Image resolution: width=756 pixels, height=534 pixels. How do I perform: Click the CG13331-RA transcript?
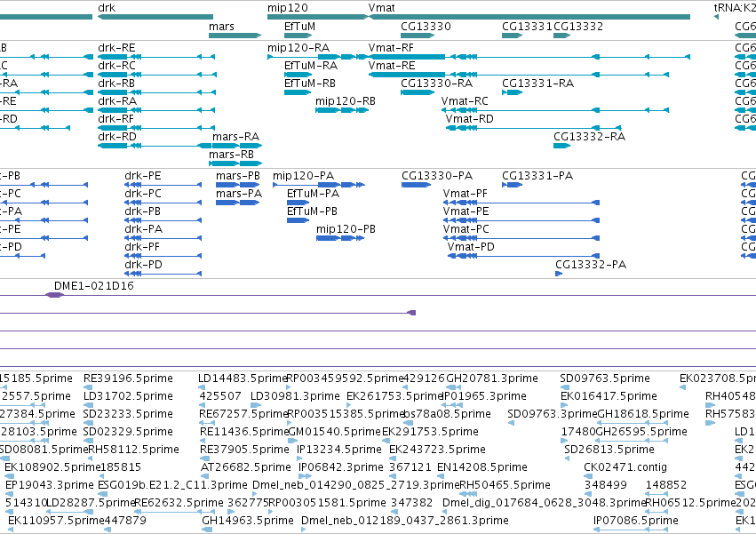click(512, 92)
